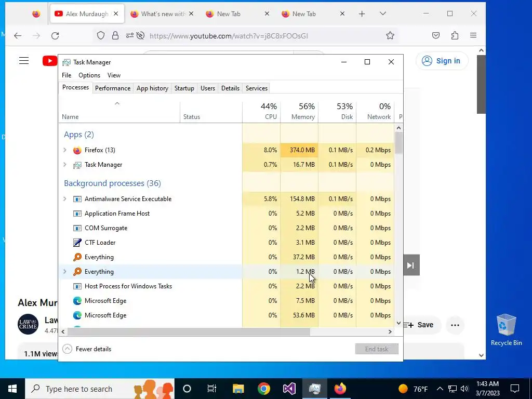Reload the YouTube page in Firefox
This screenshot has height=399, width=532.
point(55,36)
